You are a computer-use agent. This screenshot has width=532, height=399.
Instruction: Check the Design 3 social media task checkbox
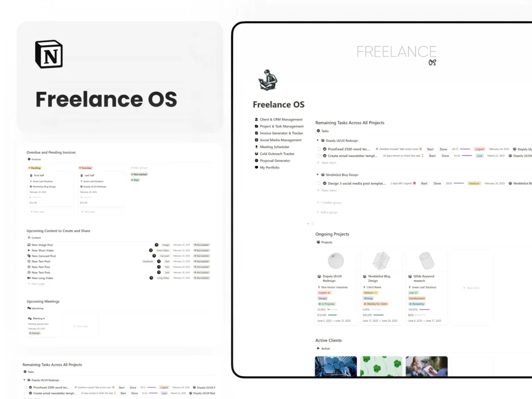(319, 183)
